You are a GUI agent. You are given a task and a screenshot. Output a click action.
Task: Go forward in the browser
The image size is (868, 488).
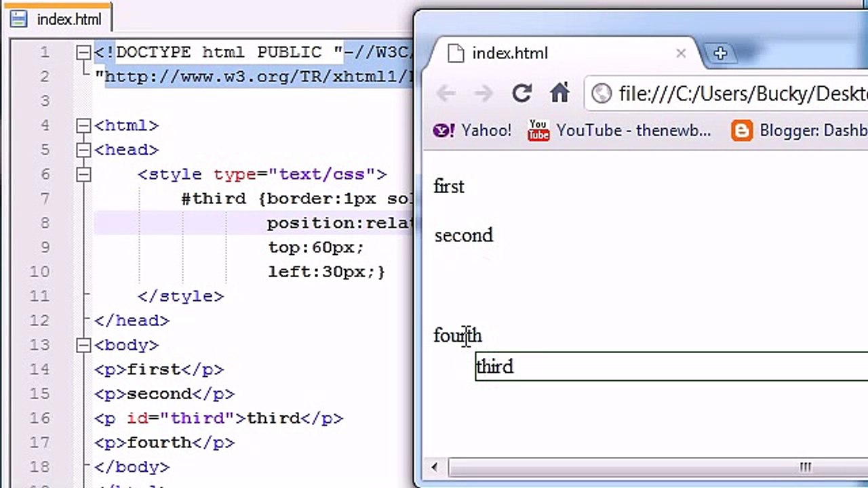(x=484, y=94)
